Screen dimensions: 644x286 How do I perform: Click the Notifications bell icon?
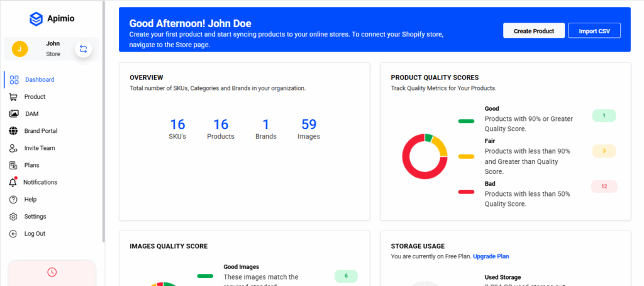(x=13, y=182)
